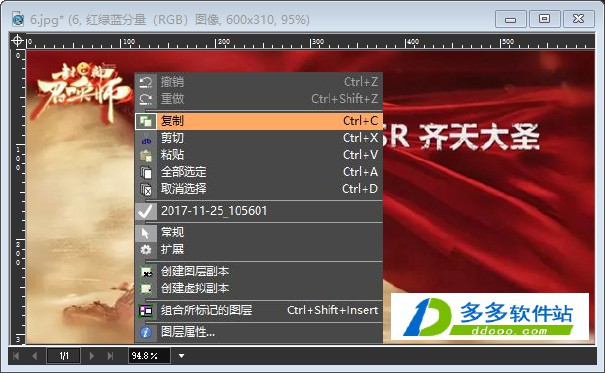The height and width of the screenshot is (373, 605).
Task: Click the Cut icon beside 剪切
Action: coord(146,141)
